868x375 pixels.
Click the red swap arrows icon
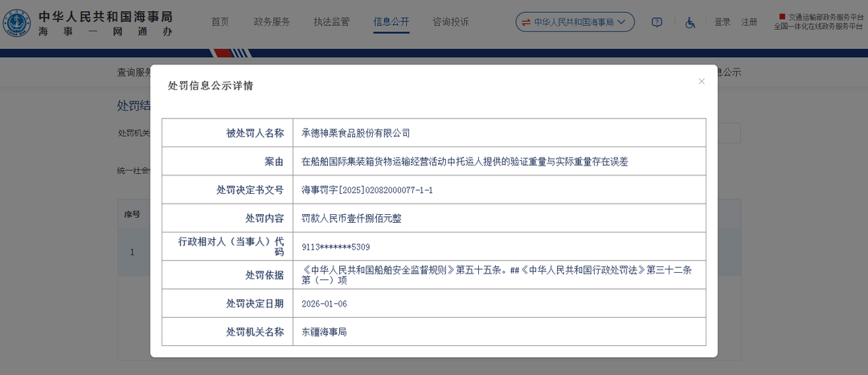pyautogui.click(x=526, y=23)
